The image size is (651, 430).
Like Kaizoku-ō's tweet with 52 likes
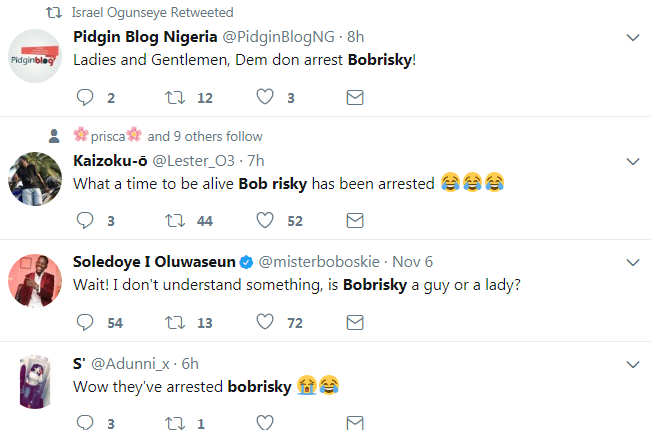pyautogui.click(x=265, y=220)
